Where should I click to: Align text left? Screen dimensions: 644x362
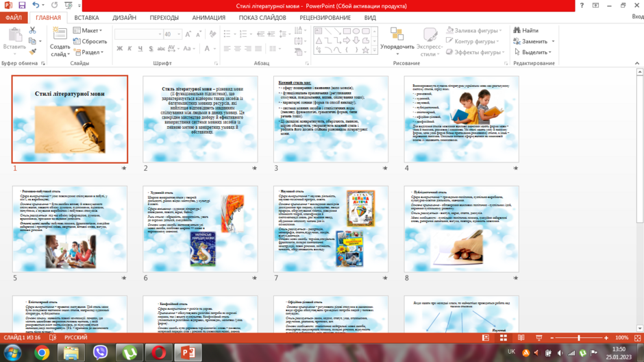click(x=227, y=49)
